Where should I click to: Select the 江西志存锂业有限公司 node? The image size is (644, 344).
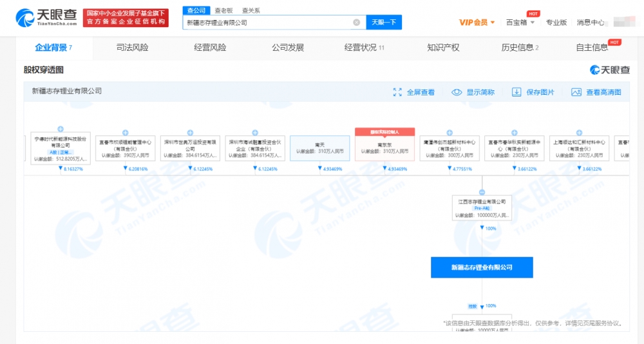coord(482,208)
